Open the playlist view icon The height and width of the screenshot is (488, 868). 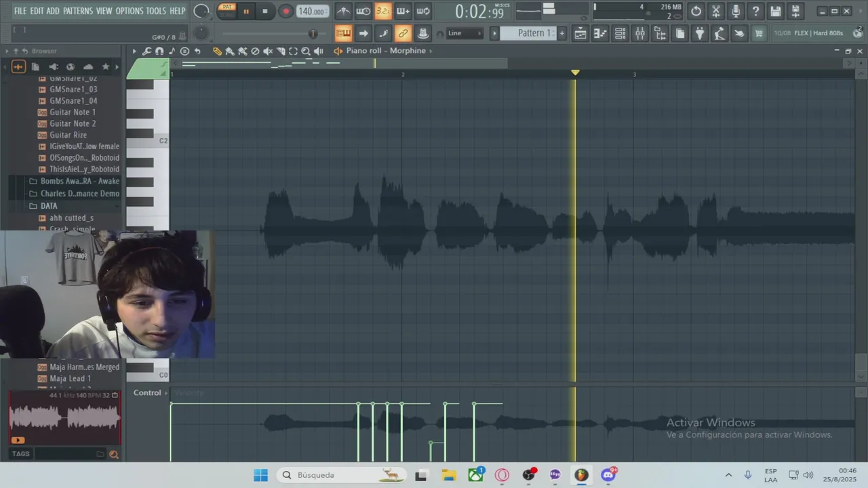point(580,33)
